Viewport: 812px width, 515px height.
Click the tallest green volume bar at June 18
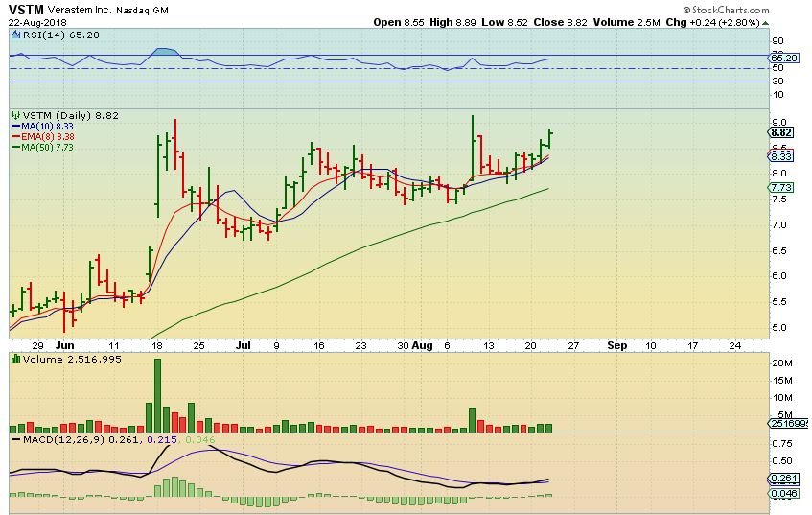tap(158, 395)
